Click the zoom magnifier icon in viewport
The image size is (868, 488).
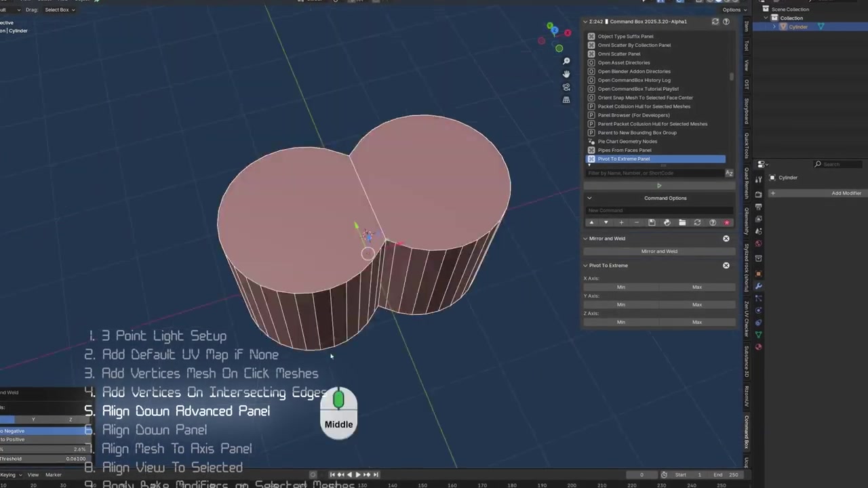point(566,61)
